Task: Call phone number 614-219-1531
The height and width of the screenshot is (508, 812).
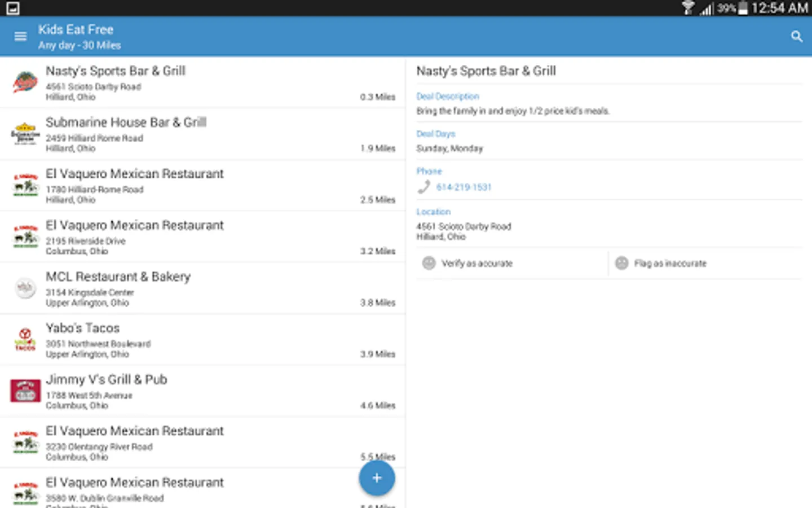Action: [x=464, y=187]
